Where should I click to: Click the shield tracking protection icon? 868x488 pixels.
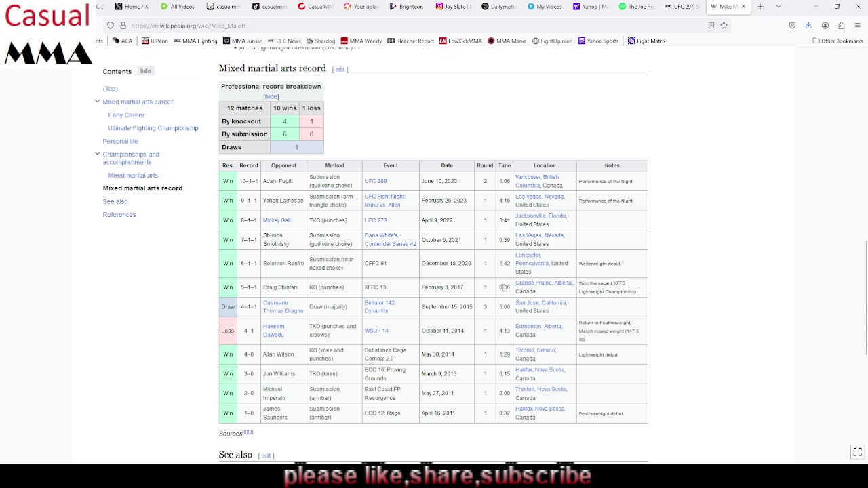point(111,26)
